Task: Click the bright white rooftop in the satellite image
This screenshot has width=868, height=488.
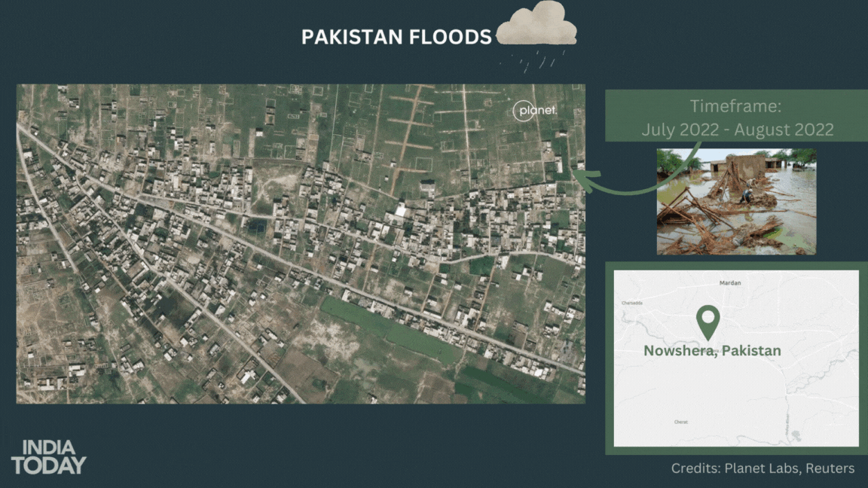Action: [x=399, y=211]
